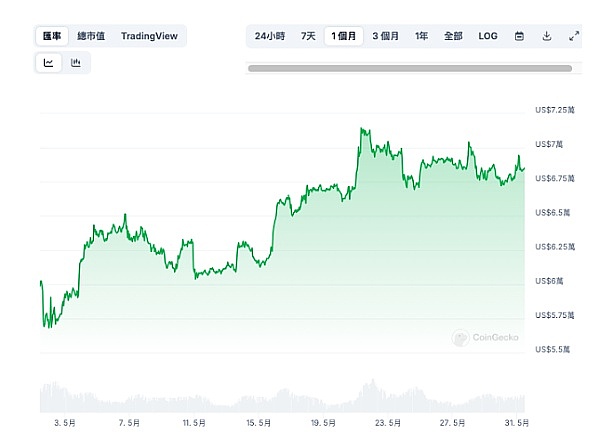Choose the 7天 time range

[x=308, y=36]
